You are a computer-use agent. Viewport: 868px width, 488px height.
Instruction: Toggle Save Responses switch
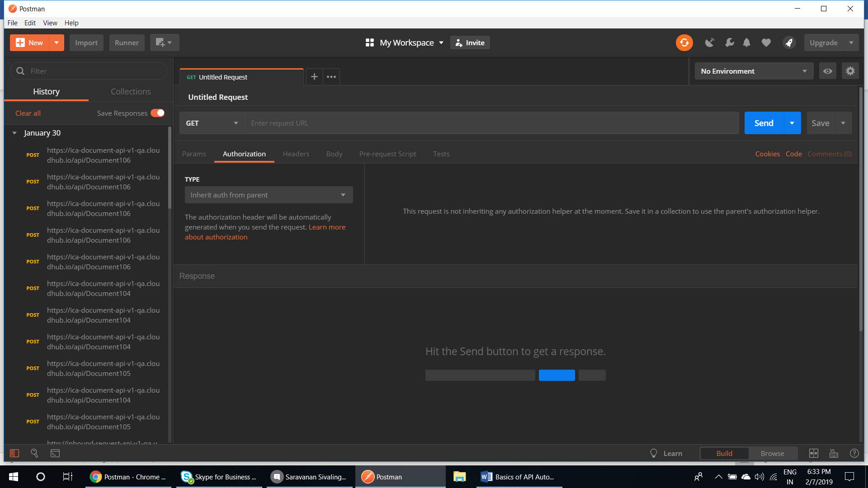157,113
